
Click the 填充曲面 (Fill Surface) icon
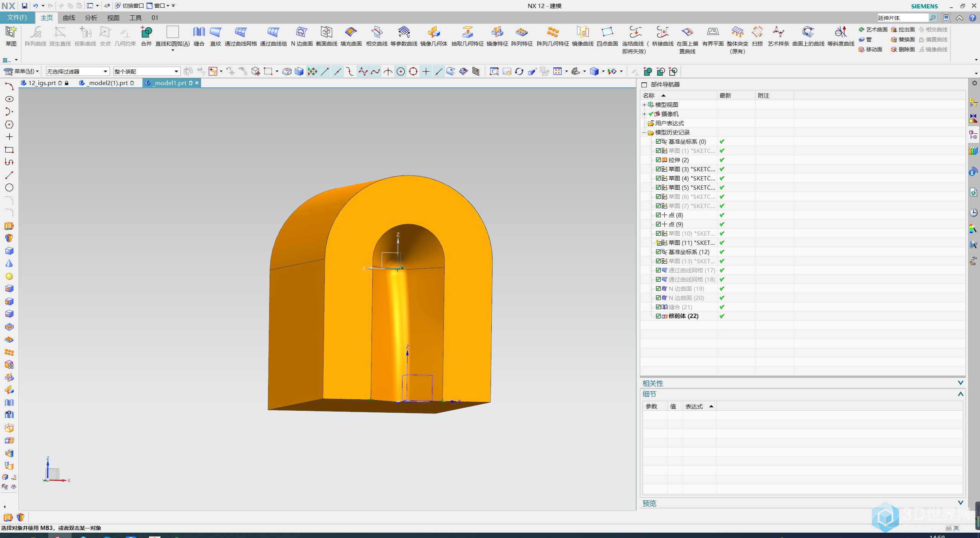click(351, 36)
